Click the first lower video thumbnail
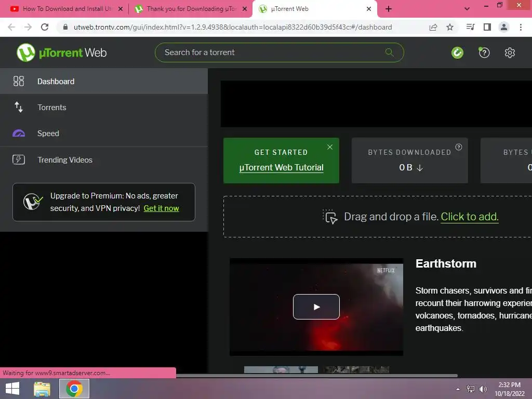Screen dimensions: 532x399 tap(281, 370)
